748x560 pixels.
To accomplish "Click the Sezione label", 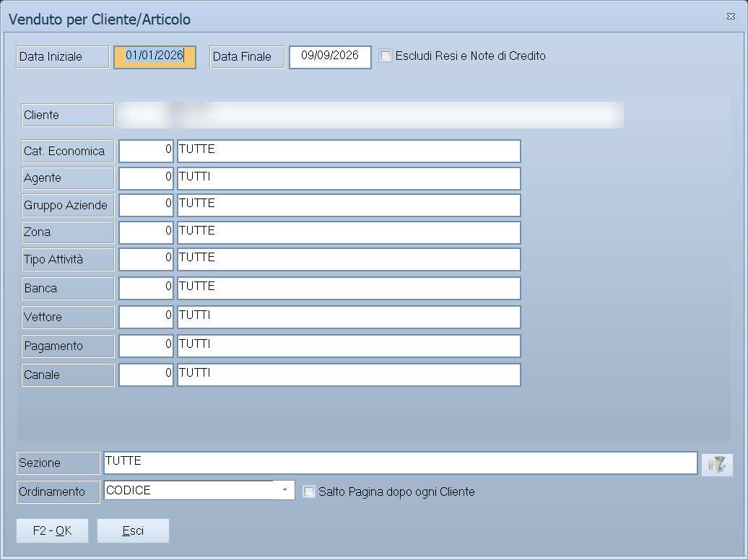I will coord(58,463).
